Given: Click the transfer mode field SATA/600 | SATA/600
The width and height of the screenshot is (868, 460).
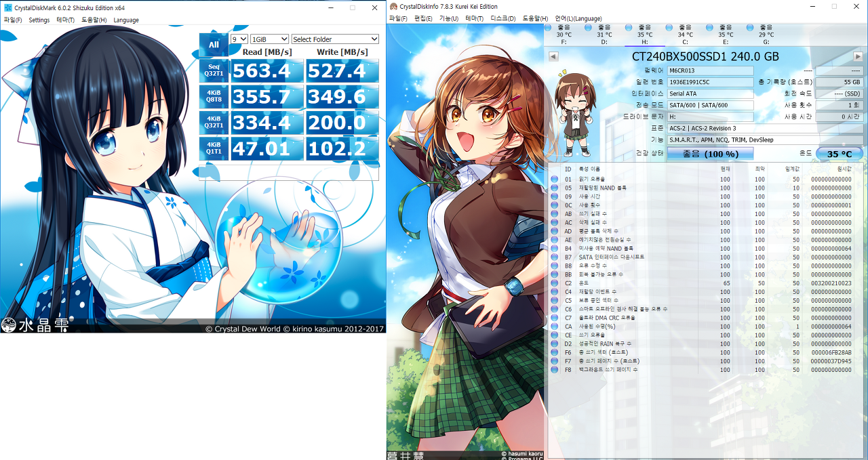Looking at the screenshot, I should 710,105.
